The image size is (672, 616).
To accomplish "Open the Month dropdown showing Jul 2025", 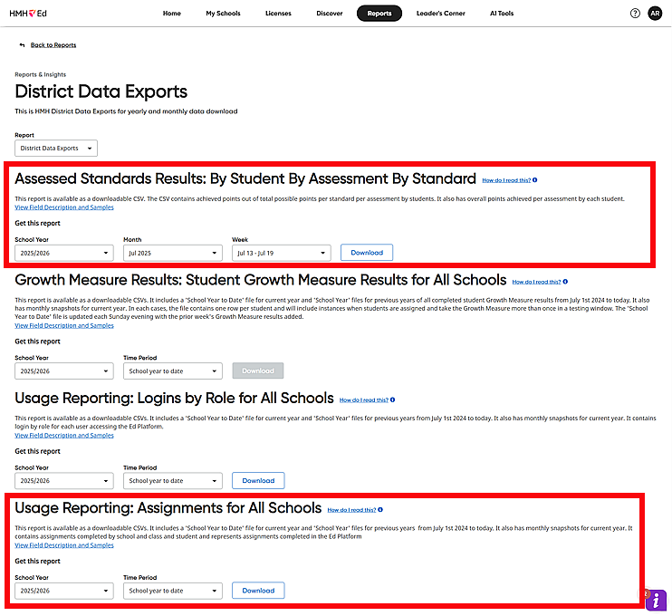I will coord(173,253).
